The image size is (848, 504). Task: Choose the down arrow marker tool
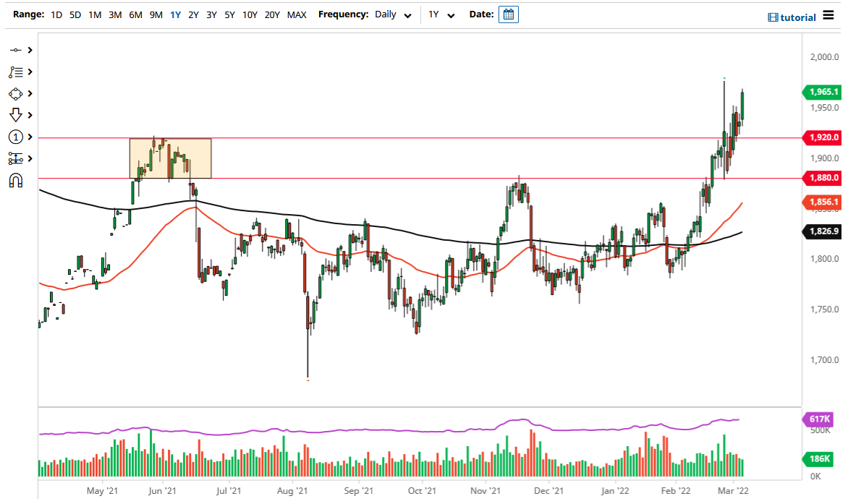tap(16, 115)
